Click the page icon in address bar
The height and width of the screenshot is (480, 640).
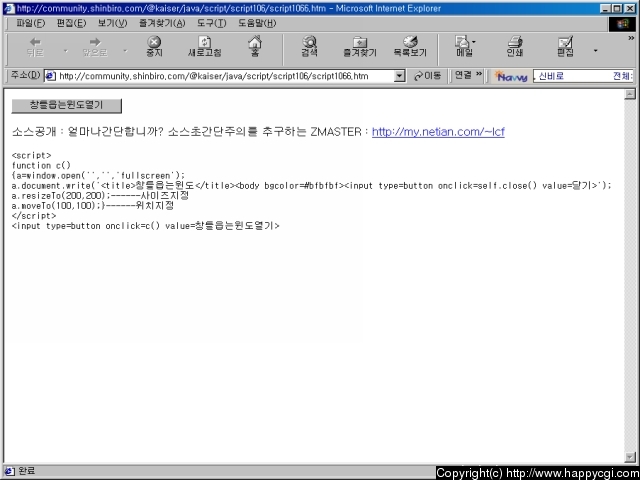tap(50, 76)
